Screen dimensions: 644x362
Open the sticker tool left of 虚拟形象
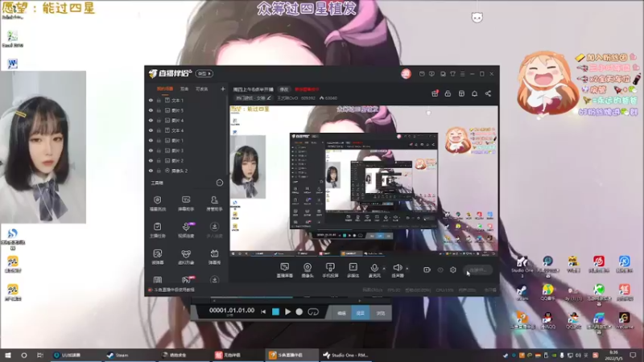(157, 257)
